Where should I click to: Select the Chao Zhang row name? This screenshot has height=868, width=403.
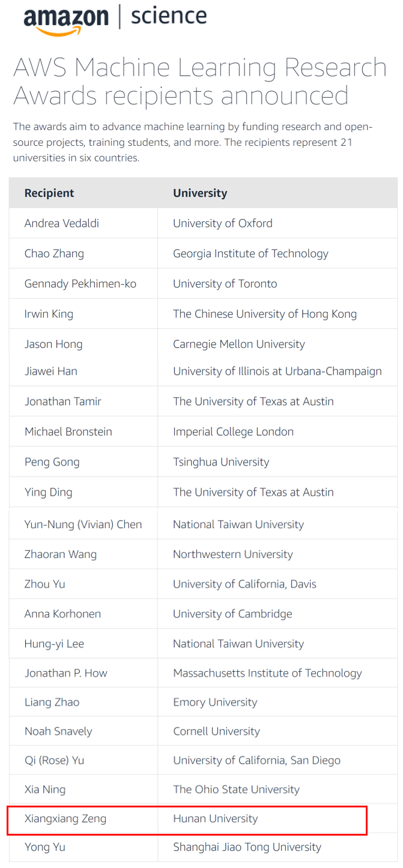(54, 253)
